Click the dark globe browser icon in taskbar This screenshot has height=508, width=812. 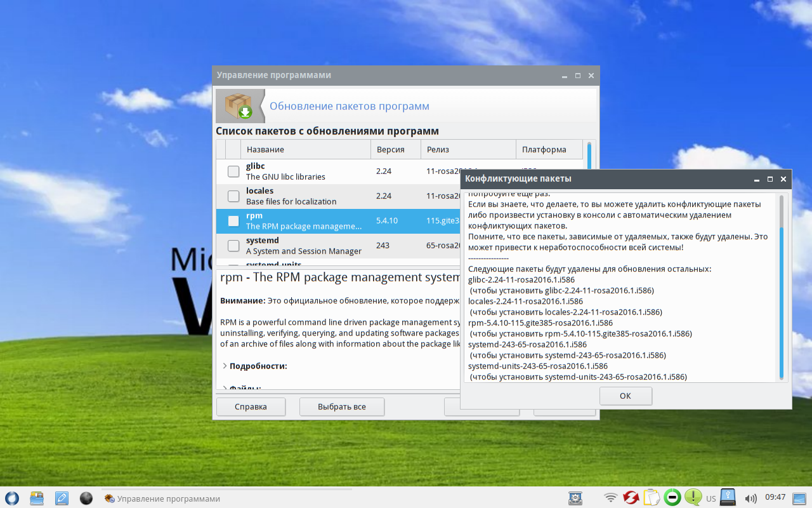click(86, 498)
